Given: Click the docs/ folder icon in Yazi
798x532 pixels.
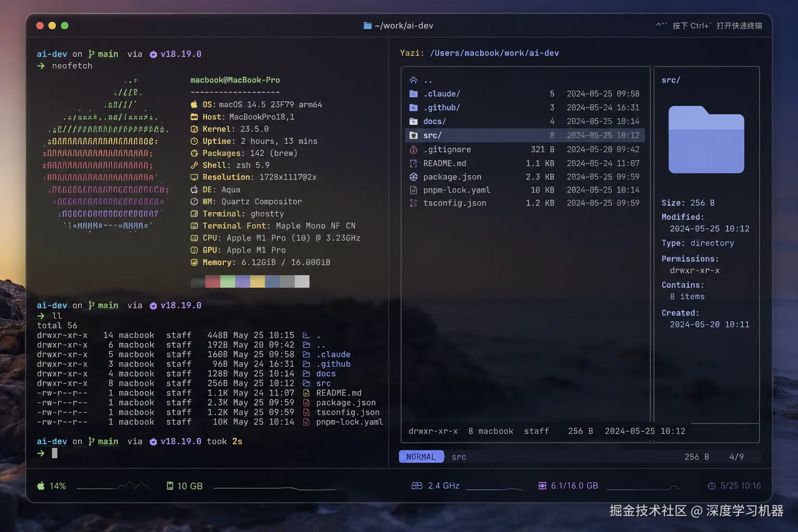Looking at the screenshot, I should 414,122.
